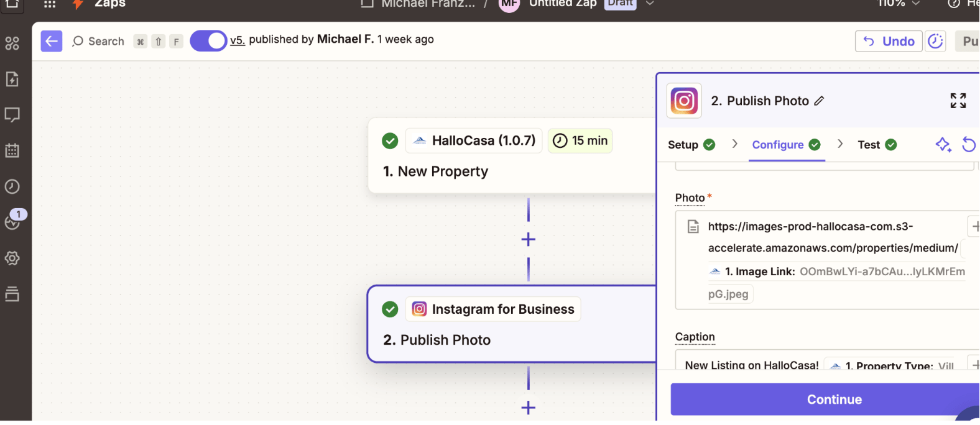Click the refresh fields icon
This screenshot has width=980, height=425.
coord(969,145)
